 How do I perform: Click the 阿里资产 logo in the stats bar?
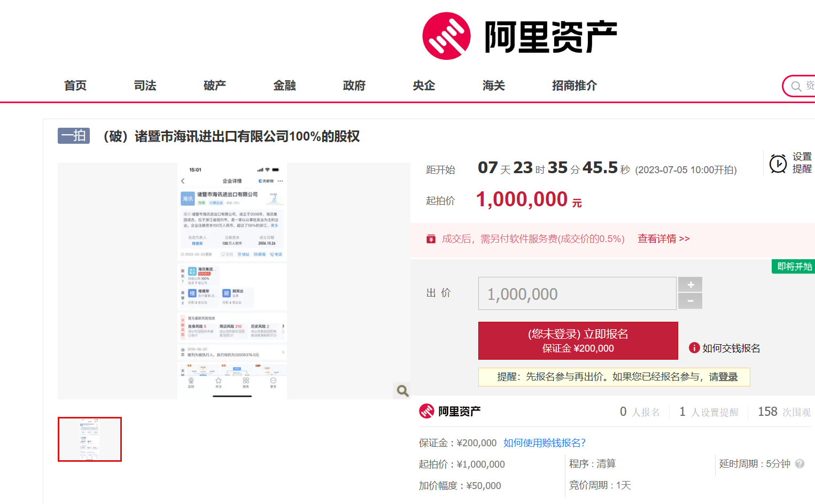pos(449,412)
